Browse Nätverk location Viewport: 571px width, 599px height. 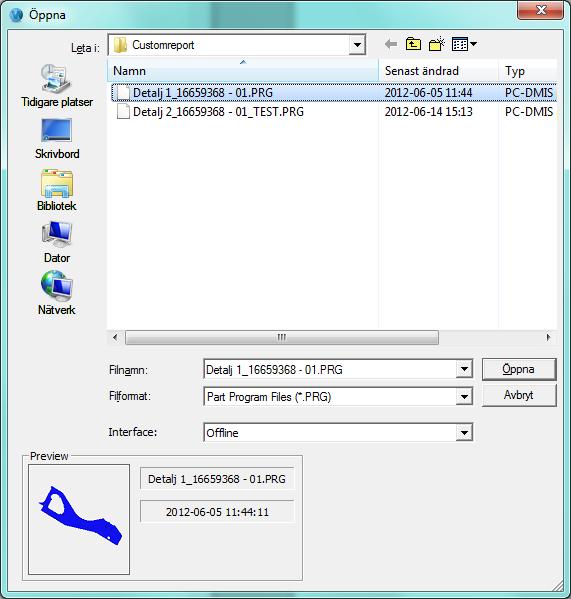pos(57,293)
